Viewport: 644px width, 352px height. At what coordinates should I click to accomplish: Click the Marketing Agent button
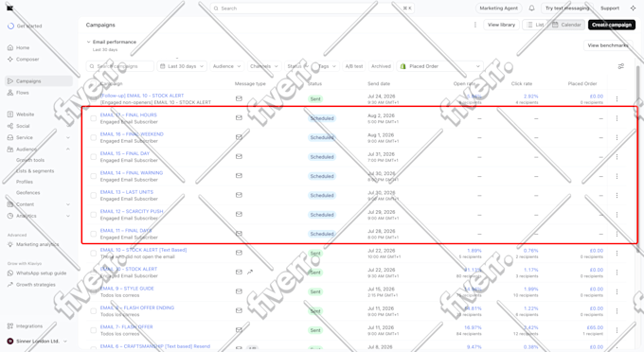(498, 9)
